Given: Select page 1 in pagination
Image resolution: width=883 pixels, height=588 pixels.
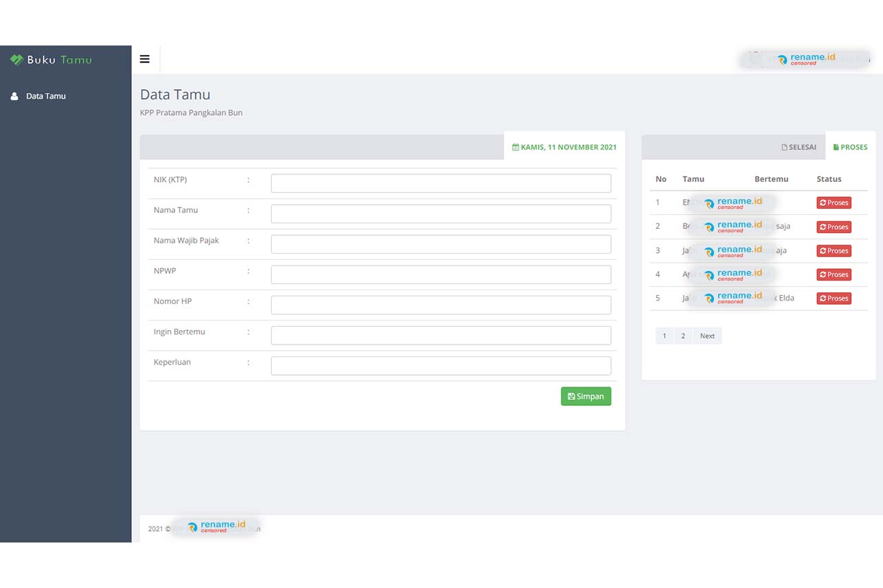Looking at the screenshot, I should [664, 336].
